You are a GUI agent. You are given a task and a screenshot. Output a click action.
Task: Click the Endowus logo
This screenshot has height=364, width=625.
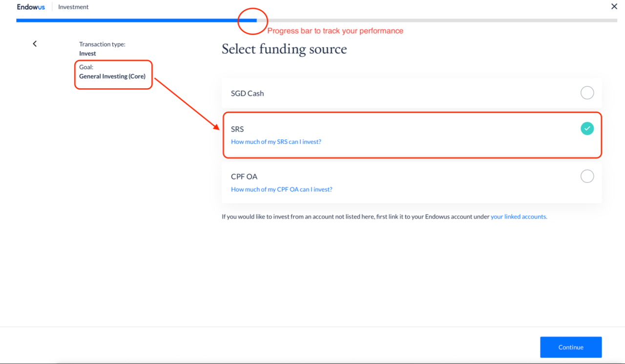(31, 7)
